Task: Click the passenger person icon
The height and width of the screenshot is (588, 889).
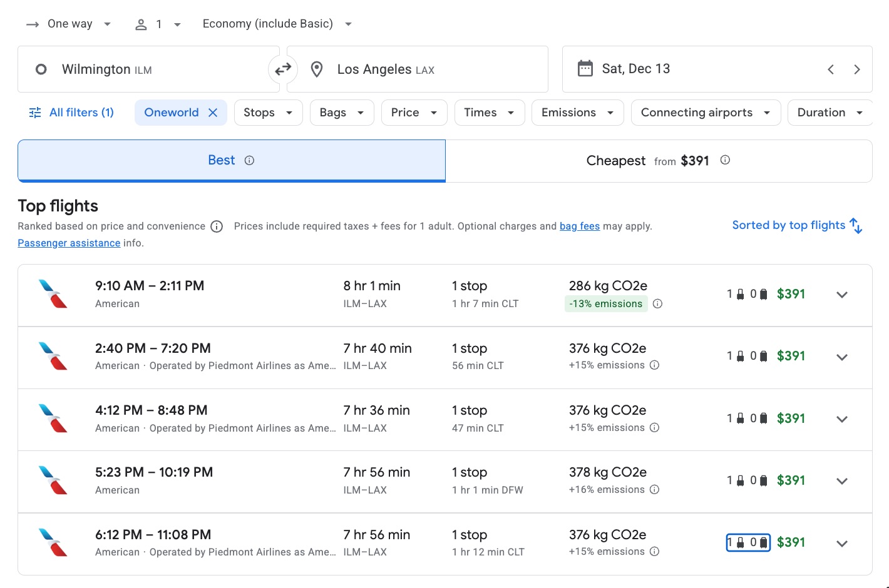Action: (x=140, y=23)
